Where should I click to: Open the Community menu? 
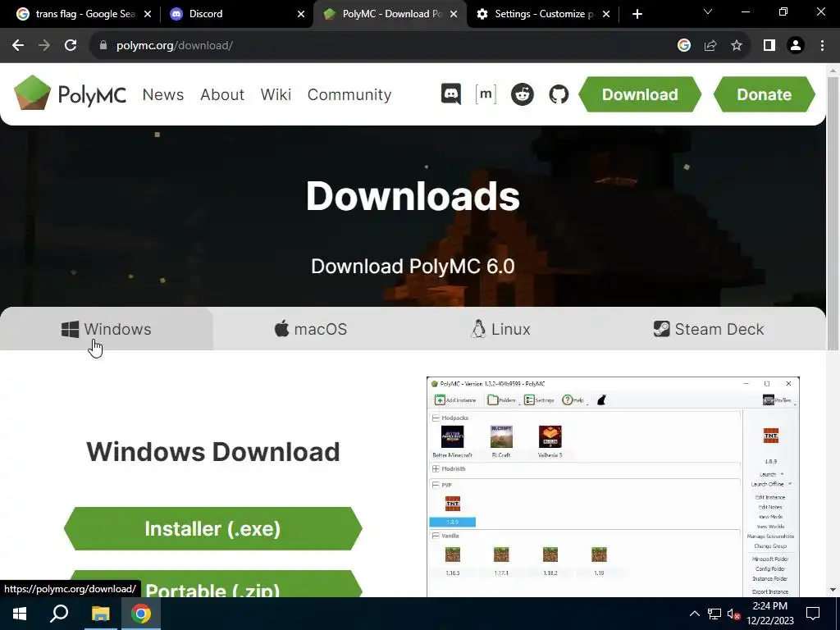(x=349, y=94)
